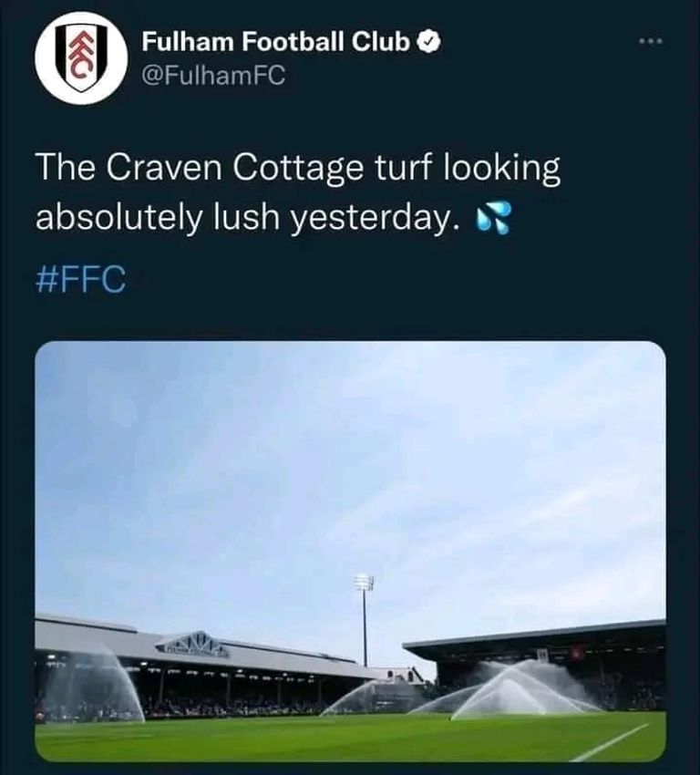Screen dimensions: 700x775
Task: Click the blue sky area of photo
Action: pyautogui.click(x=273, y=456)
